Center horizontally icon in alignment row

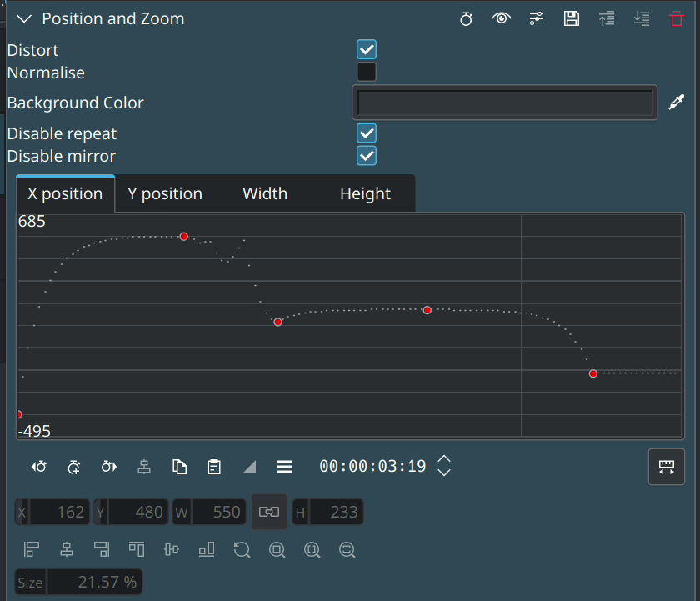67,549
